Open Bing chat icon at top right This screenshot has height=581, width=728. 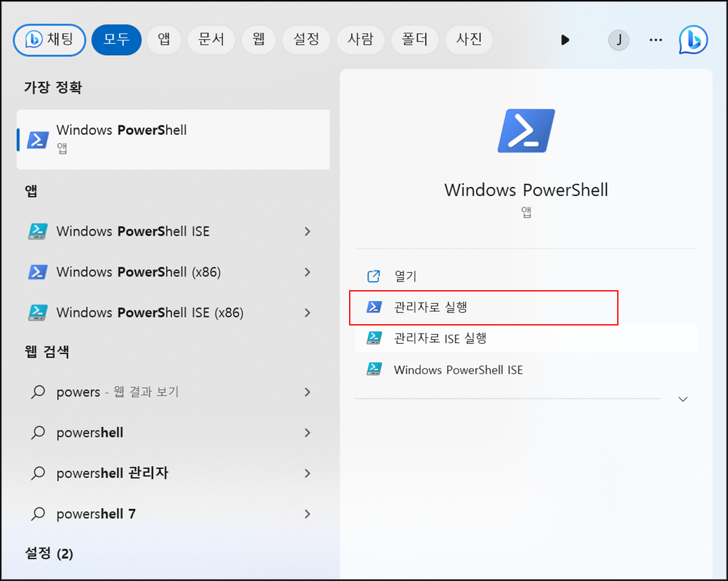(693, 40)
